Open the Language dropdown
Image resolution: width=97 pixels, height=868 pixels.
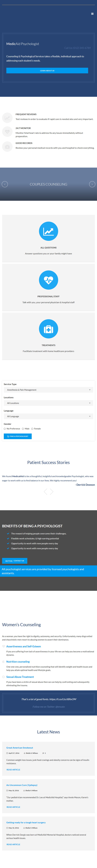pyautogui.click(x=48, y=416)
